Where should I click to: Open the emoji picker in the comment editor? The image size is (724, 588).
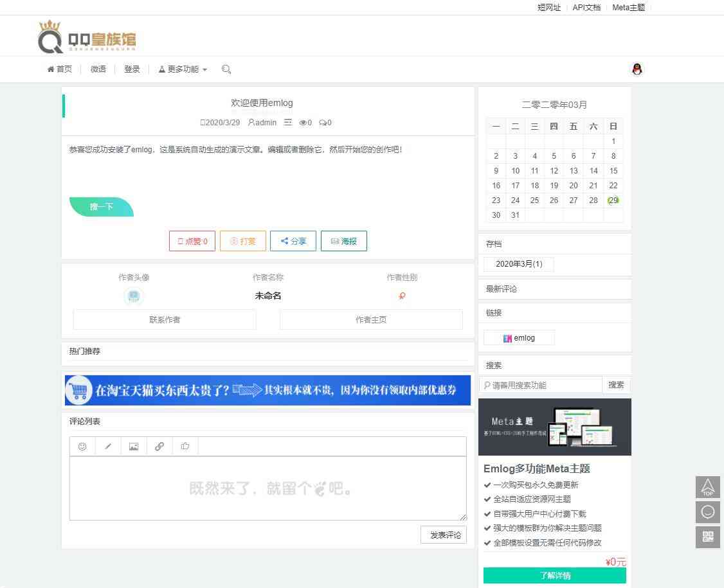82,446
